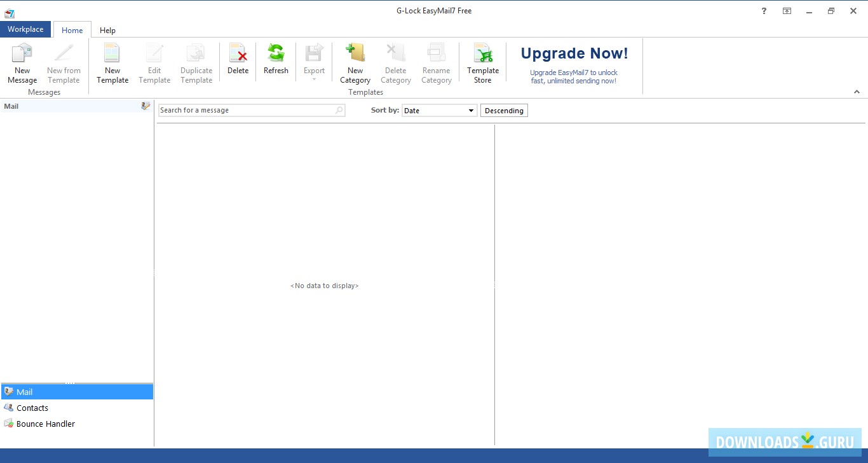Refresh the message list
This screenshot has height=463, width=868.
(276, 60)
